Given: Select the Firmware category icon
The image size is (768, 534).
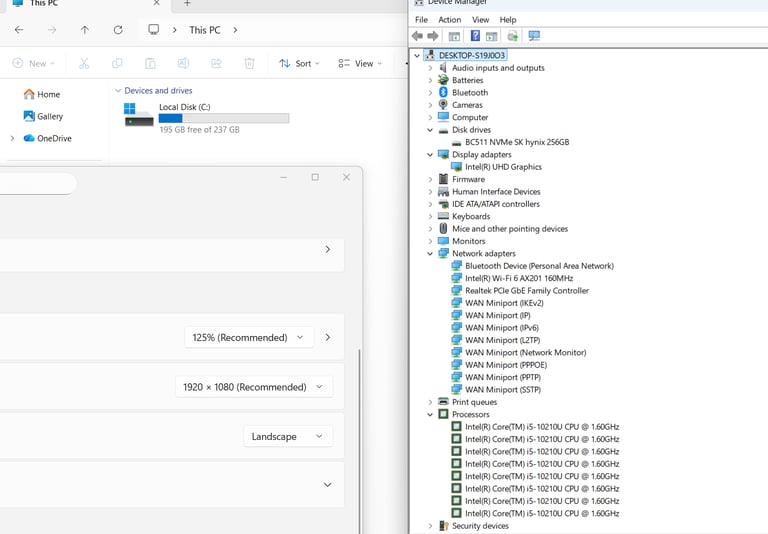Looking at the screenshot, I should click(443, 179).
